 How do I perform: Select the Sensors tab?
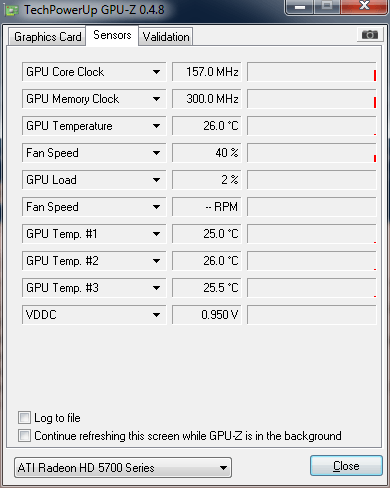click(112, 35)
